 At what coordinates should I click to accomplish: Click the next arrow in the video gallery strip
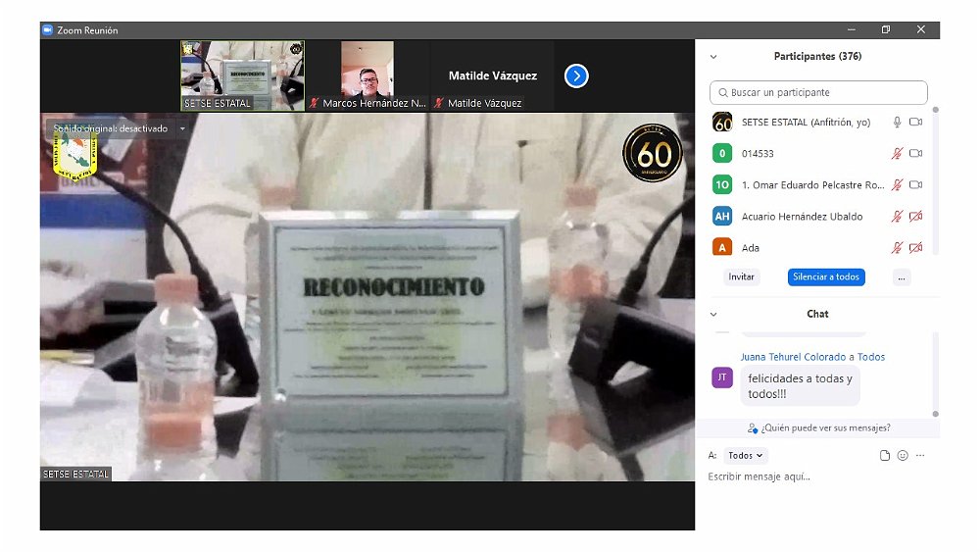[576, 75]
